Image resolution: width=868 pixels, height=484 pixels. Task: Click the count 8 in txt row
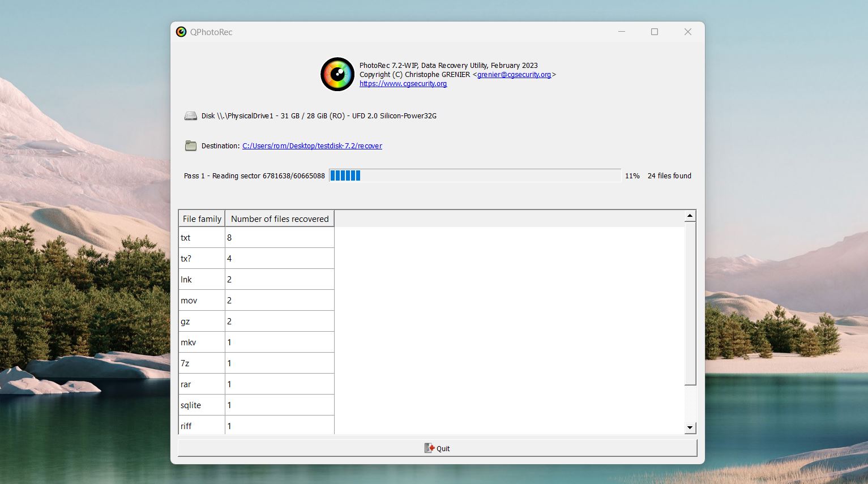280,238
